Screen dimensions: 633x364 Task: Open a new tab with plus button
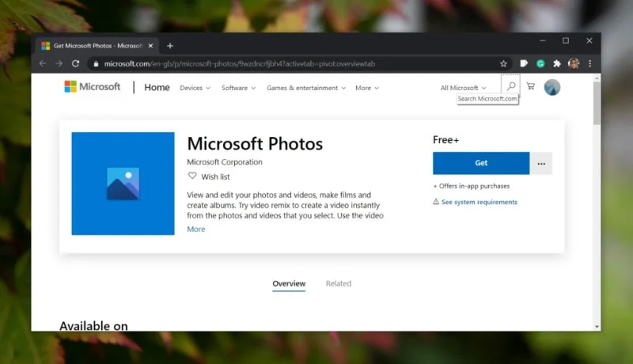click(x=170, y=46)
